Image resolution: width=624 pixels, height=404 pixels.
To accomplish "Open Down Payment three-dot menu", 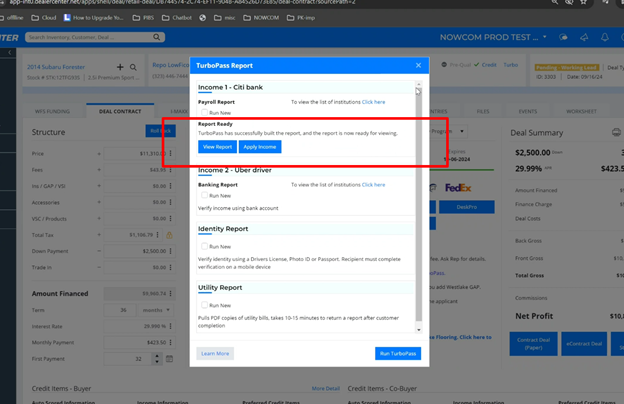I will (x=171, y=251).
